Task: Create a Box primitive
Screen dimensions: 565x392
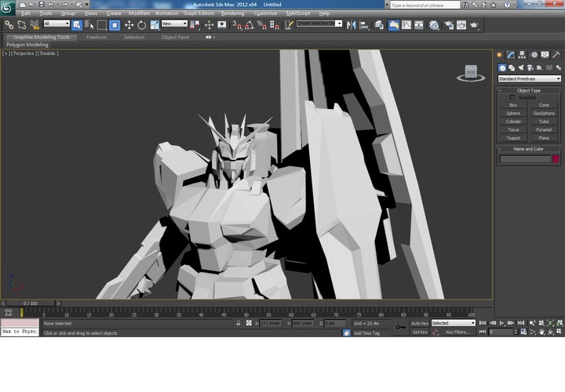Action: pos(513,105)
